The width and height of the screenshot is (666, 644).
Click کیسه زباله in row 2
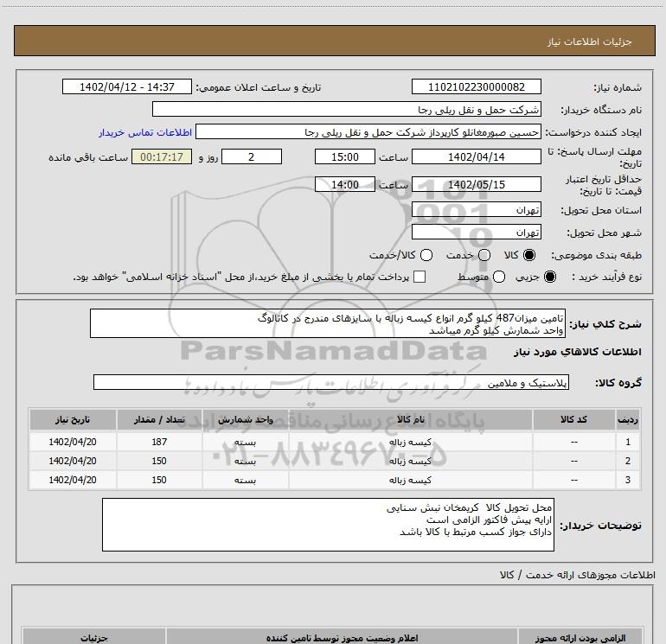point(410,461)
